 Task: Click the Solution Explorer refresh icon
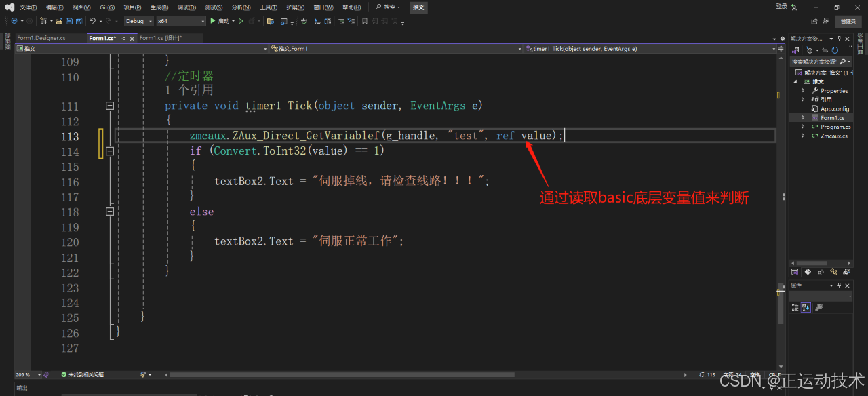click(835, 49)
